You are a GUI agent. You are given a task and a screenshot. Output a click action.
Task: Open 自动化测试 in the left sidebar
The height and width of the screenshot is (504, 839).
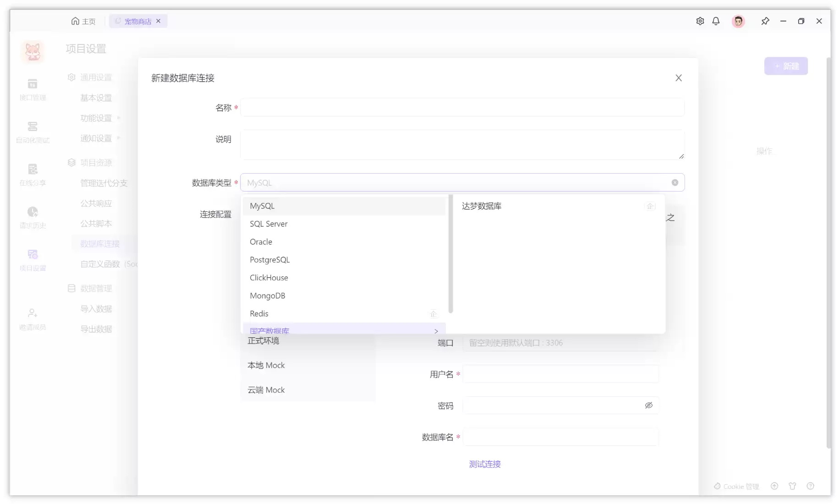(33, 132)
